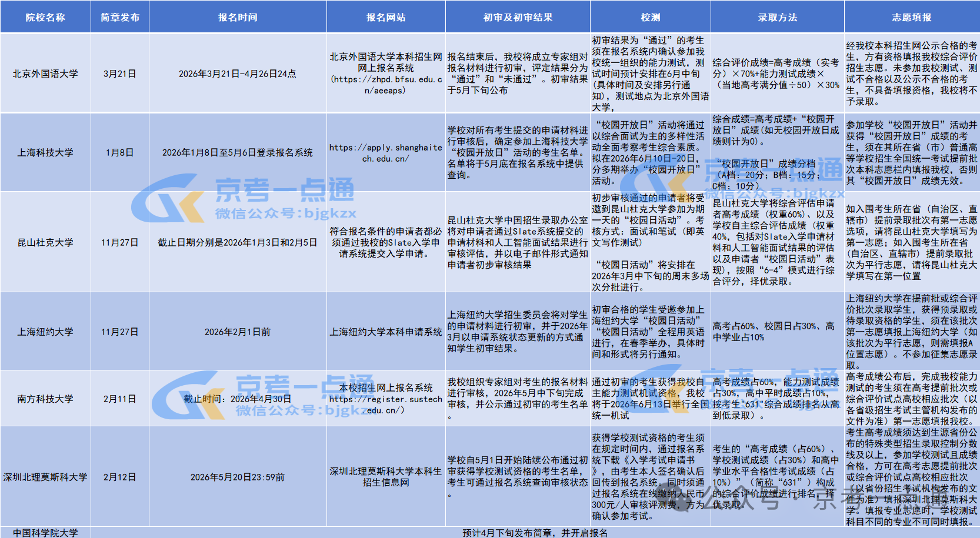Click the 录取方法 column header
This screenshot has height=538, width=980.
pyautogui.click(x=777, y=17)
